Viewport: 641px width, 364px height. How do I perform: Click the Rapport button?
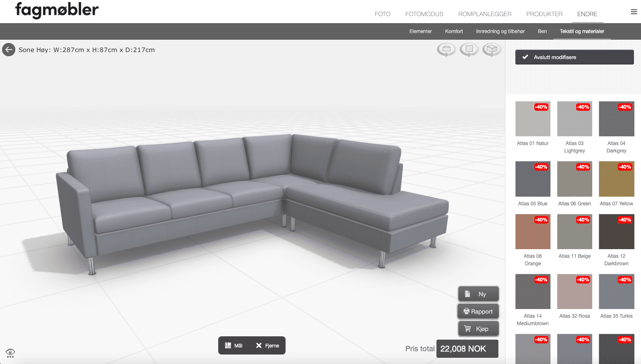click(x=478, y=311)
